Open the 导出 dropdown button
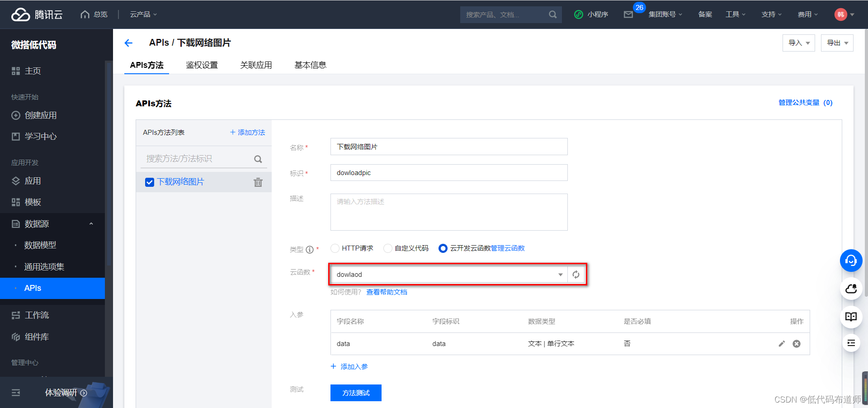The width and height of the screenshot is (868, 408). tap(837, 43)
